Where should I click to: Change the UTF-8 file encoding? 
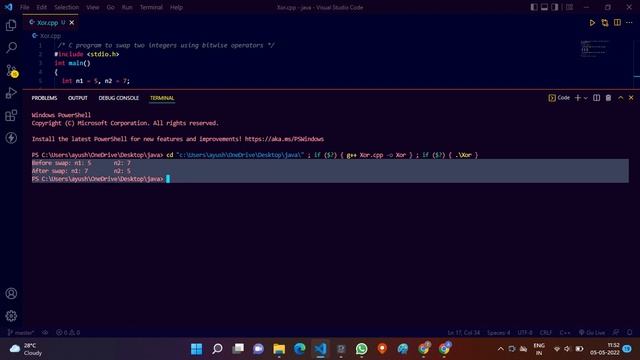coord(525,333)
